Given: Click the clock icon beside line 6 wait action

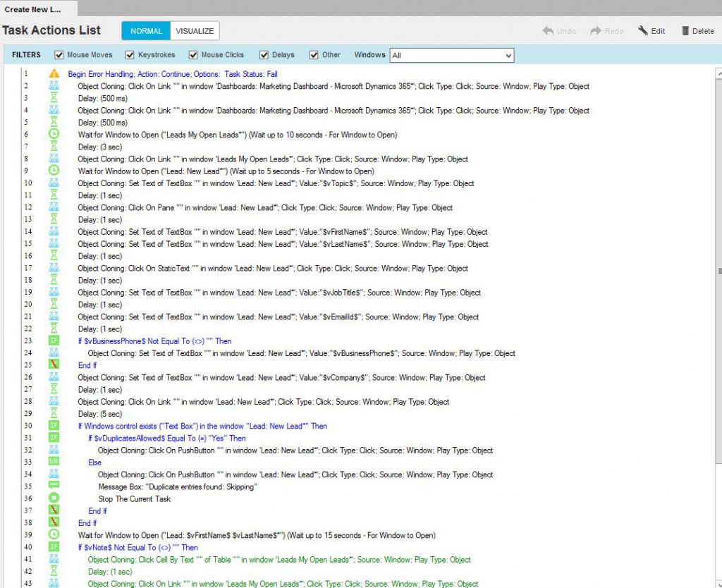Looking at the screenshot, I should tap(54, 135).
